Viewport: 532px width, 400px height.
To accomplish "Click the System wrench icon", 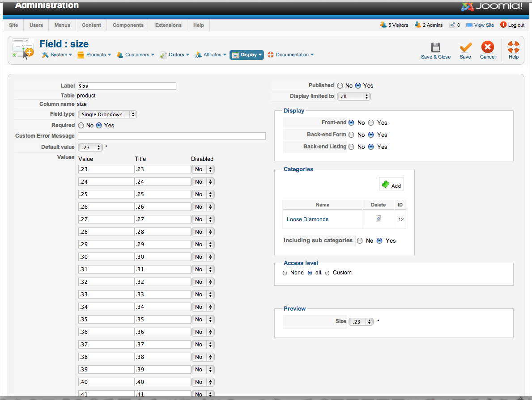I will 45,55.
